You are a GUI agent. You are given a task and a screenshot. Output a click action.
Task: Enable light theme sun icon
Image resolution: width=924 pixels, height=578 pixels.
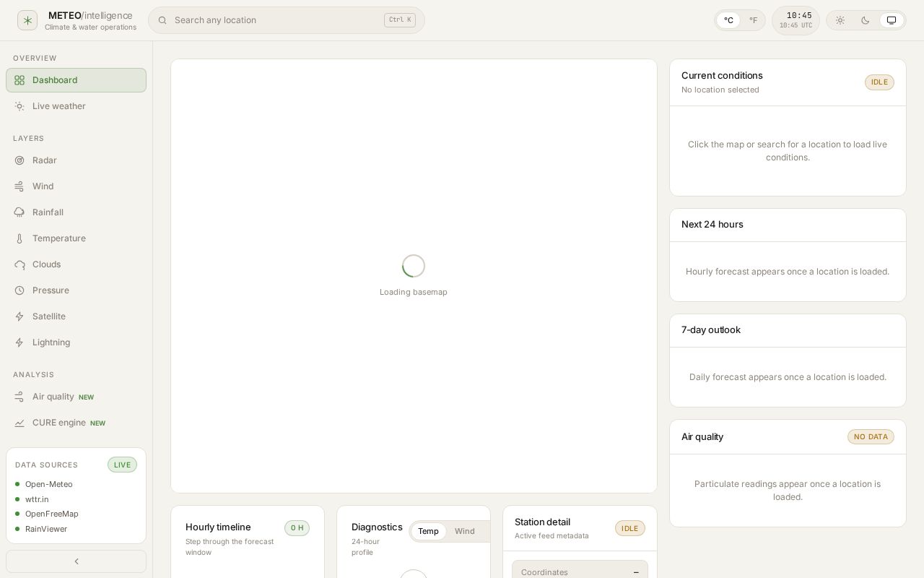pos(840,20)
